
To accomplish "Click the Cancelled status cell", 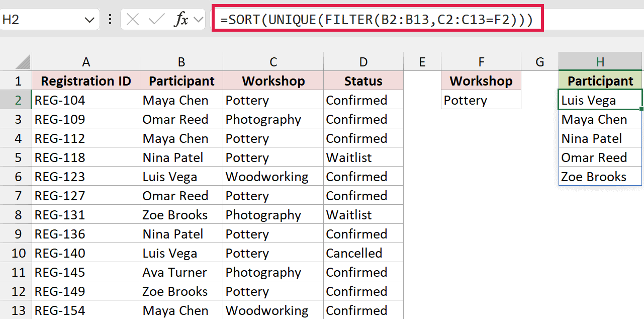I will 363,253.
